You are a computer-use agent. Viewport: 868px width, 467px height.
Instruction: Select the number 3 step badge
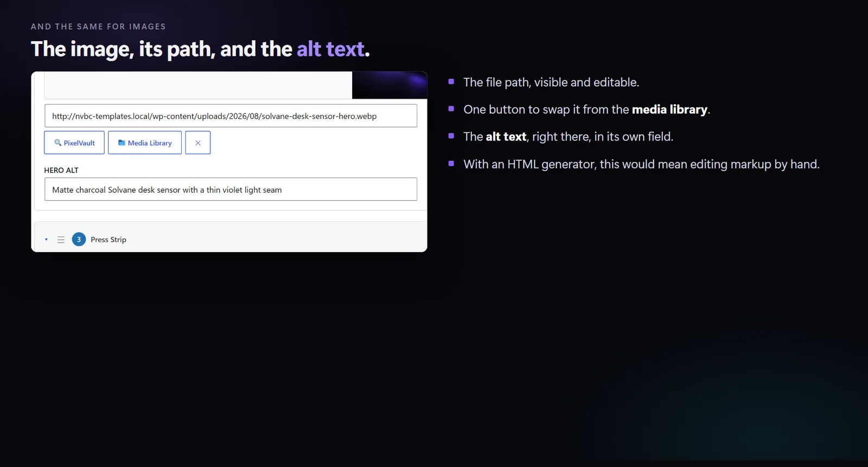click(x=79, y=239)
